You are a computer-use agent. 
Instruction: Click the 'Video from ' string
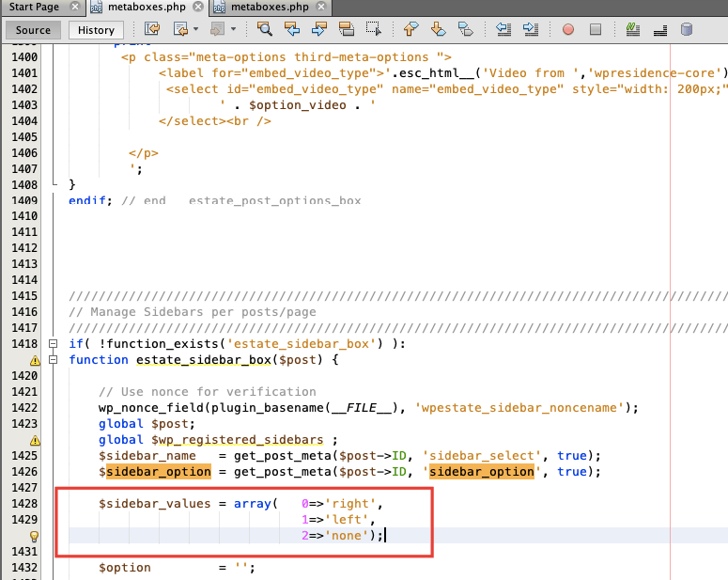coord(531,73)
